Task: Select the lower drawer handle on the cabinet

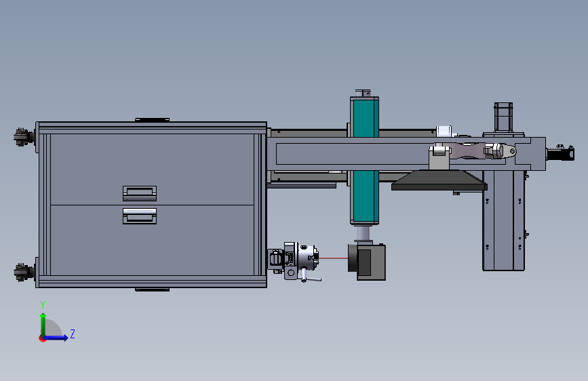Action: click(140, 216)
